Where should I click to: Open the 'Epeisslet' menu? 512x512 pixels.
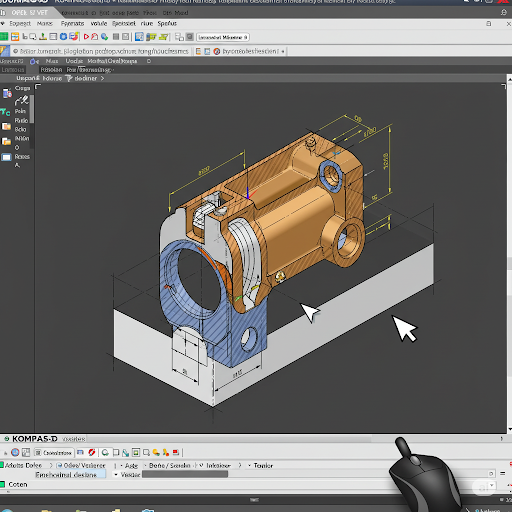tap(124, 23)
